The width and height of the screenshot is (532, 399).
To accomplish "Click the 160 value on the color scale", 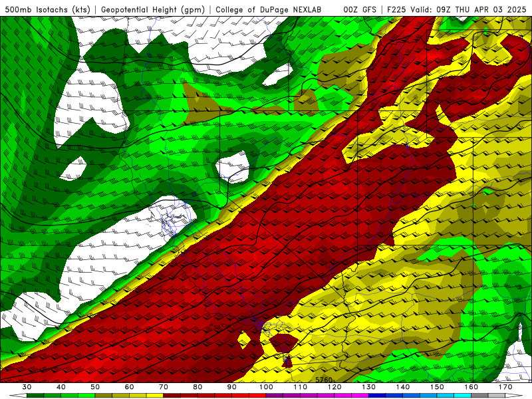I will tap(471, 387).
